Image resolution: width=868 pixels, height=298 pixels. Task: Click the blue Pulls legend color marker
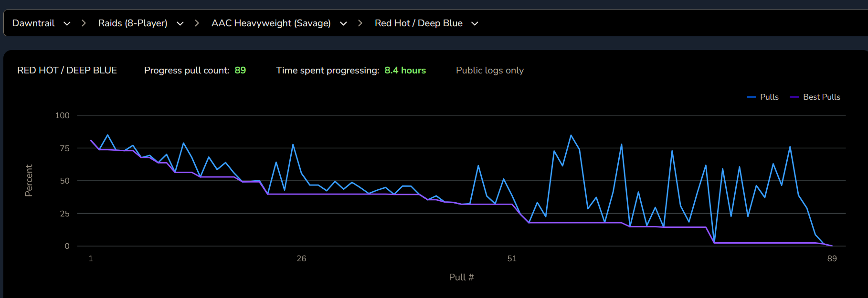(x=751, y=97)
